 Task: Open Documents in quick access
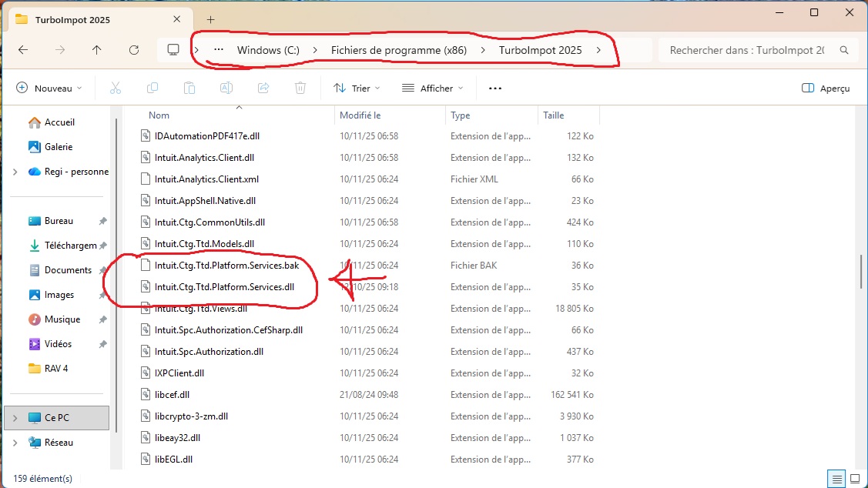pyautogui.click(x=60, y=270)
